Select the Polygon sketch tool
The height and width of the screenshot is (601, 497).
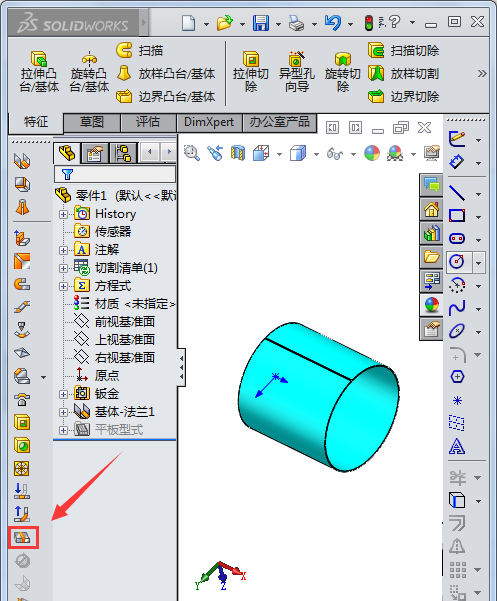point(457,377)
